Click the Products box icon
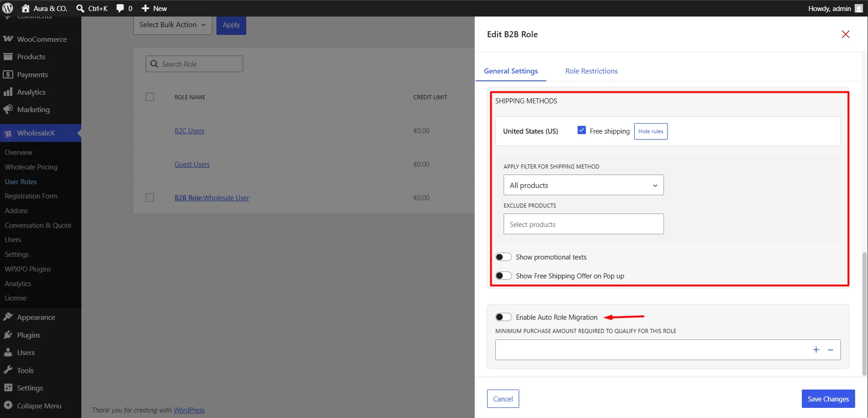This screenshot has width=868, height=418. click(8, 56)
